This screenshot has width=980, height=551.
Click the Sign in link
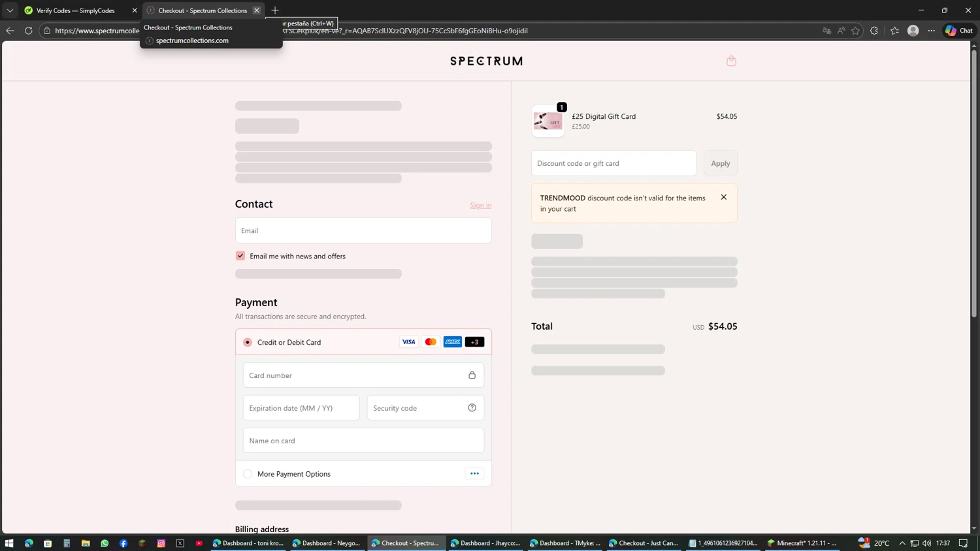point(481,205)
